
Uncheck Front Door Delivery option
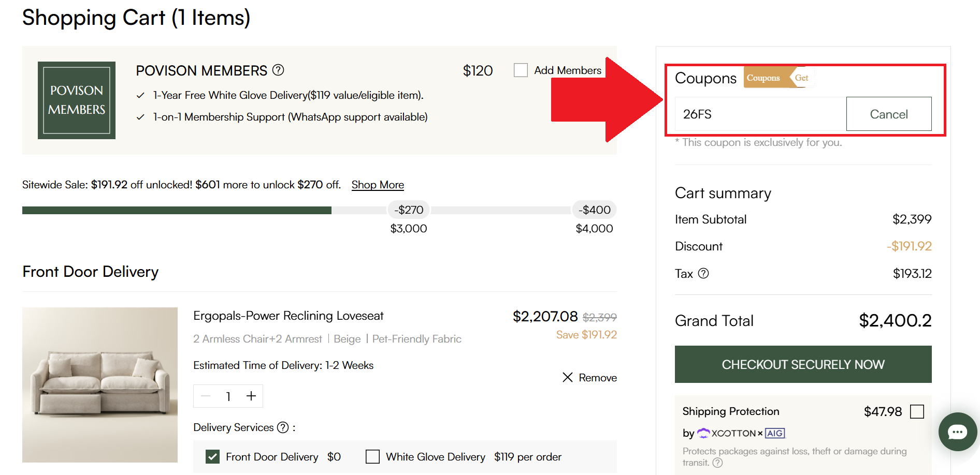[x=212, y=456]
